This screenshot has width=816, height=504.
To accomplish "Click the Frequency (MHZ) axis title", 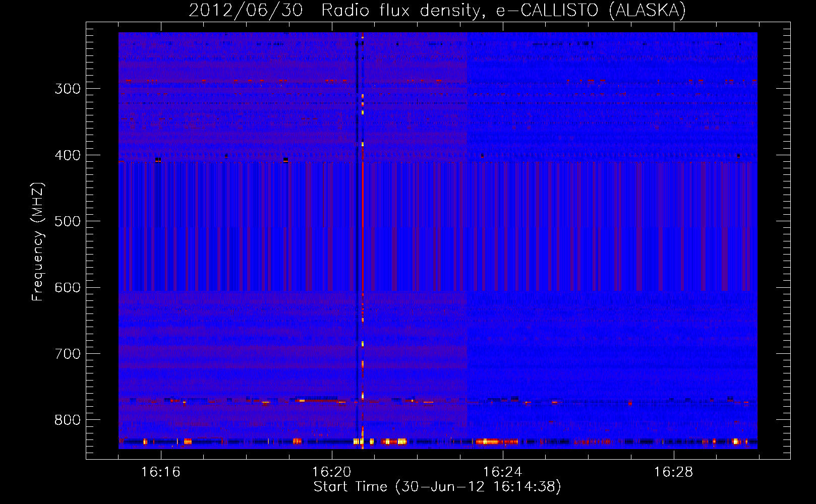I will pos(38,242).
